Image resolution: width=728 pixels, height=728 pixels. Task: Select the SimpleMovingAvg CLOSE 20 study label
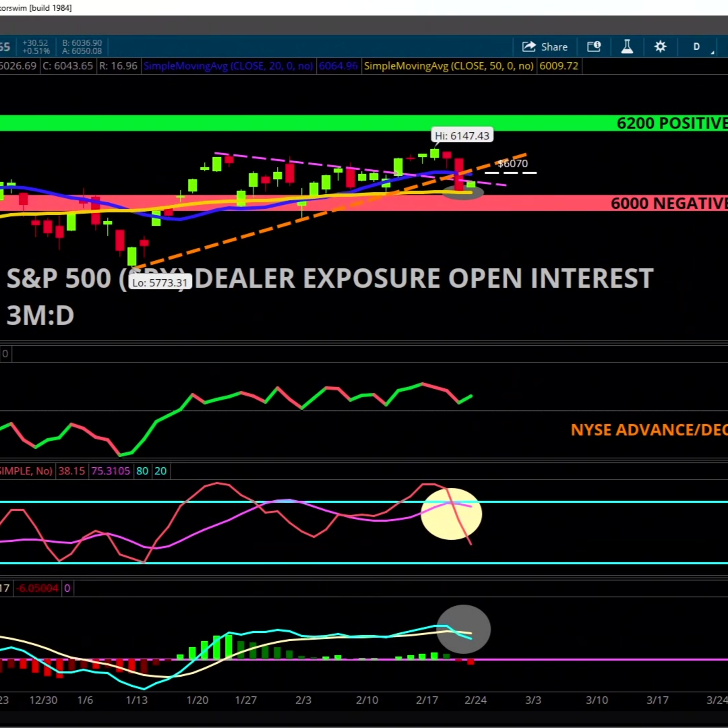(228, 66)
